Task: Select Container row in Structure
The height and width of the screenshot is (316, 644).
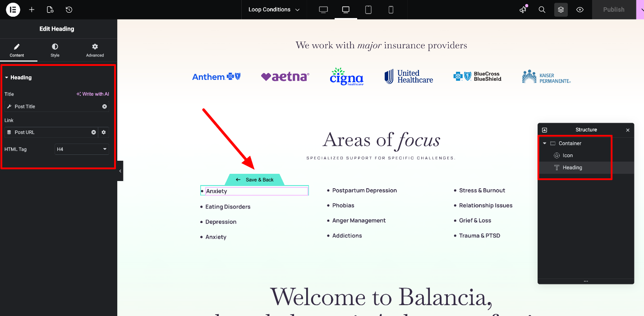Action: pyautogui.click(x=586, y=144)
